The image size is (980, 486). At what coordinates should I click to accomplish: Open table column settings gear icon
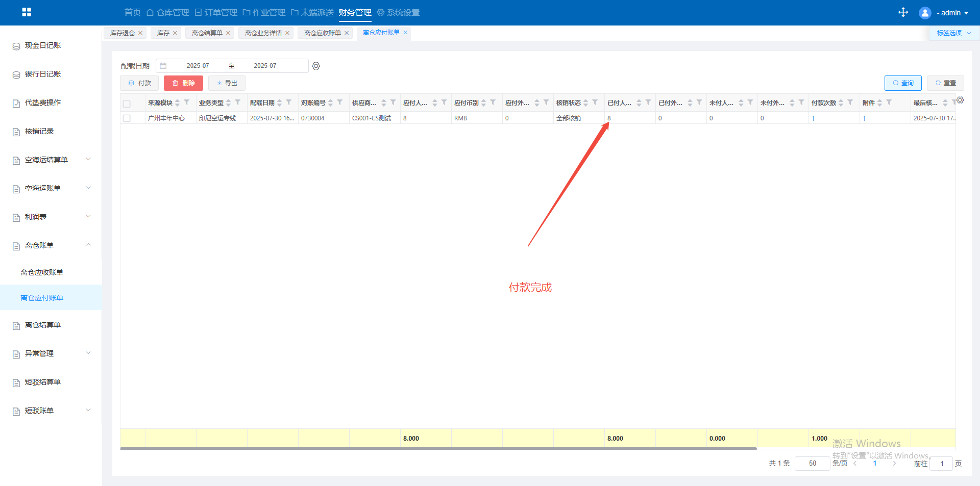tap(960, 100)
